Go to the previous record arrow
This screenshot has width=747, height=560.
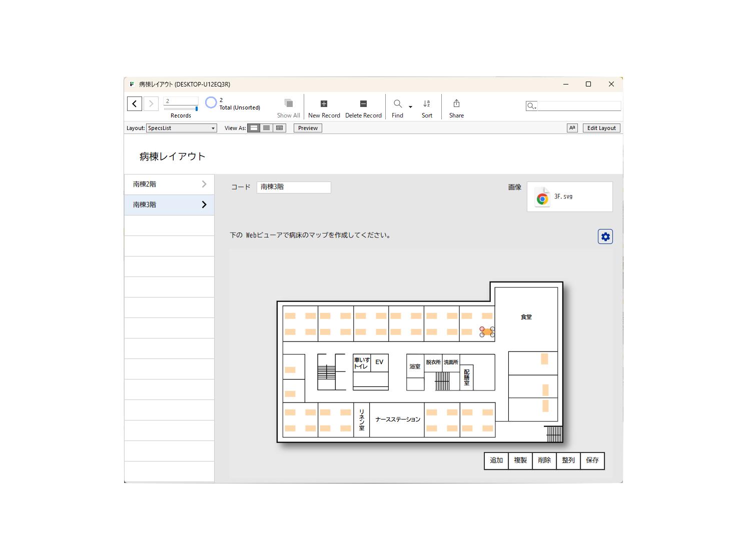coord(135,104)
